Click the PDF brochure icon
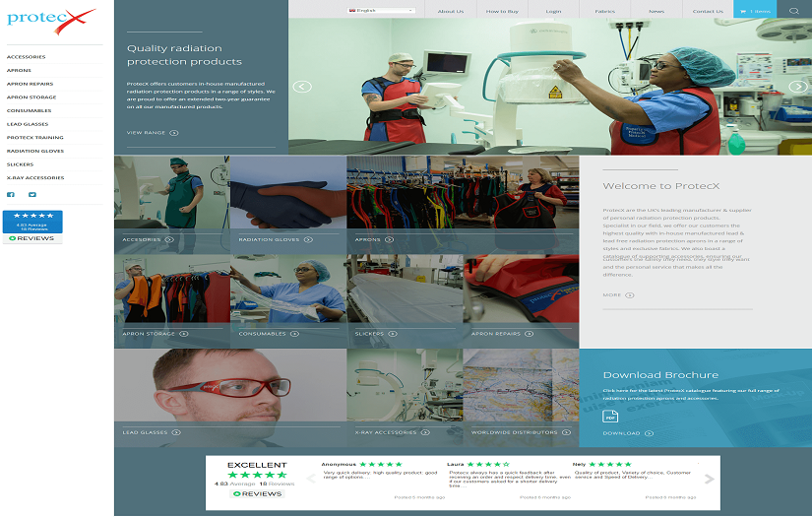The image size is (812, 517). (610, 417)
